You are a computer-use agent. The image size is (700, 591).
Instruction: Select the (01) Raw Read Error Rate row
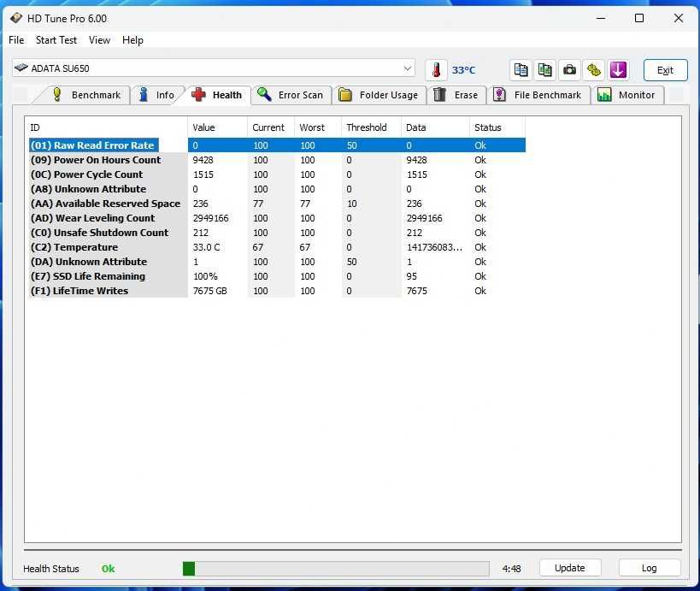(x=277, y=145)
